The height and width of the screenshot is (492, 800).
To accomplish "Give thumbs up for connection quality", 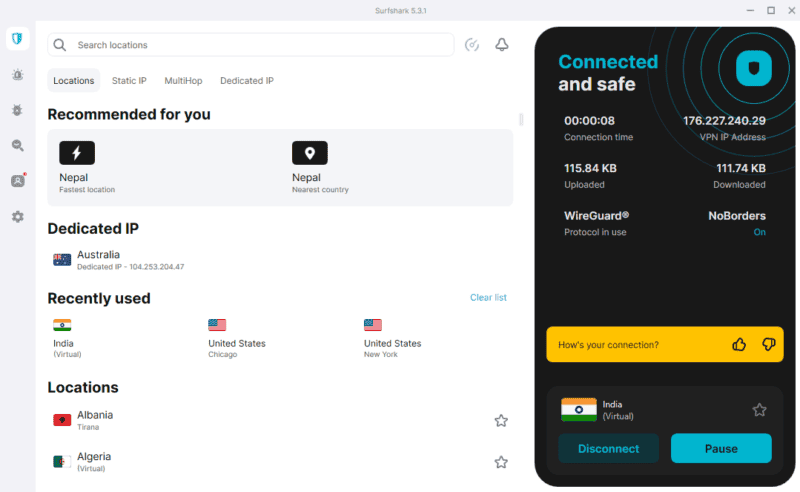I will point(739,345).
